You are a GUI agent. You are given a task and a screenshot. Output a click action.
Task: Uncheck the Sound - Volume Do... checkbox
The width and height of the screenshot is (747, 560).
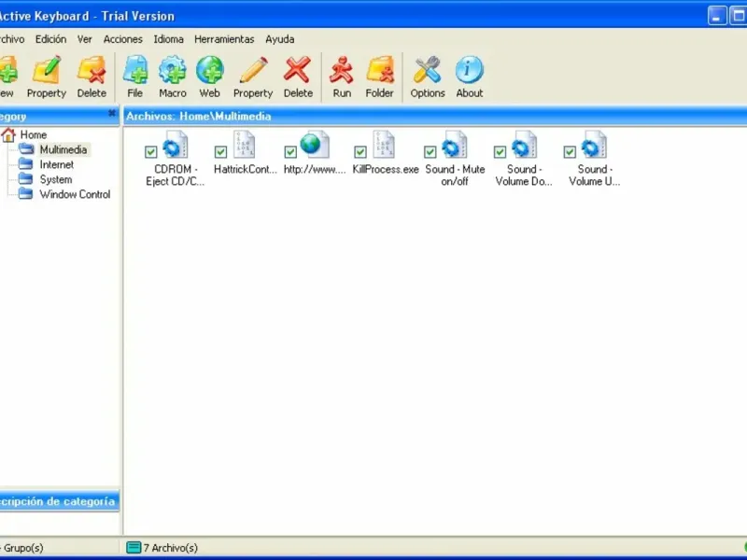[x=500, y=152]
